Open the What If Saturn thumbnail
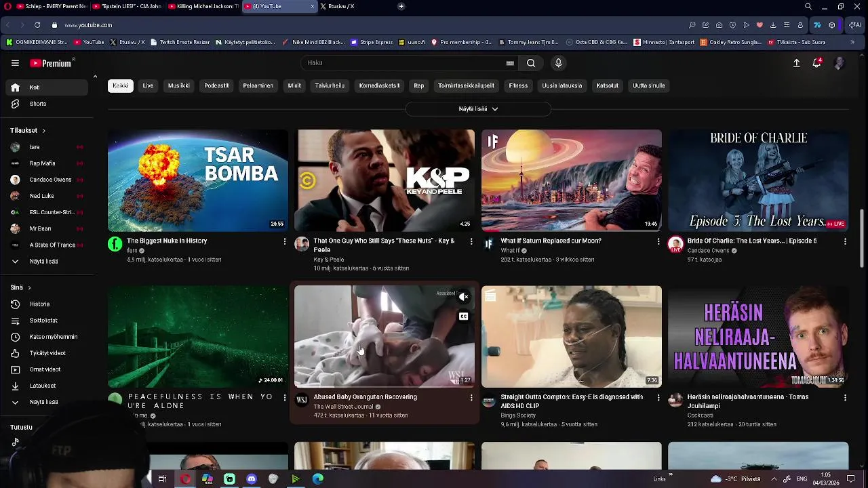This screenshot has height=488, width=868. tap(571, 180)
